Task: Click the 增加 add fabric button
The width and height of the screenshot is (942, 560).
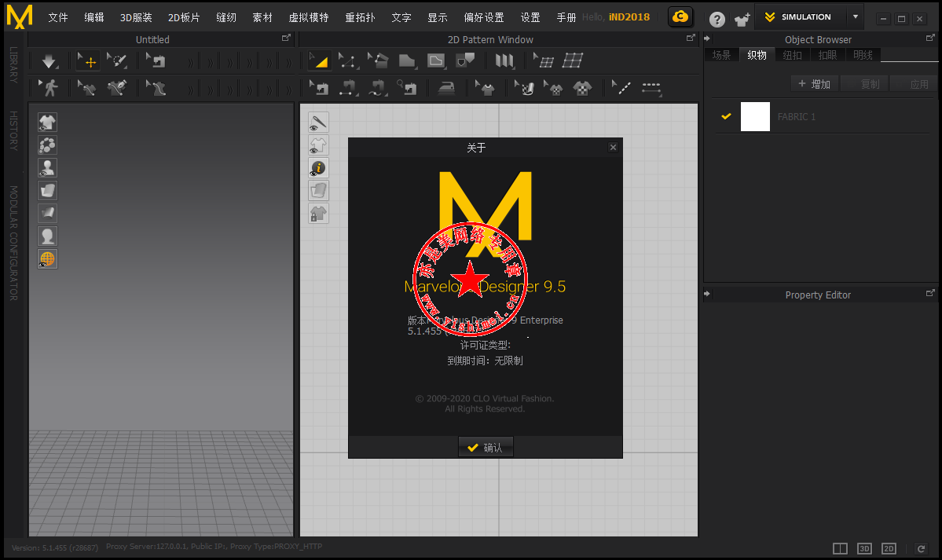Action: pos(814,84)
